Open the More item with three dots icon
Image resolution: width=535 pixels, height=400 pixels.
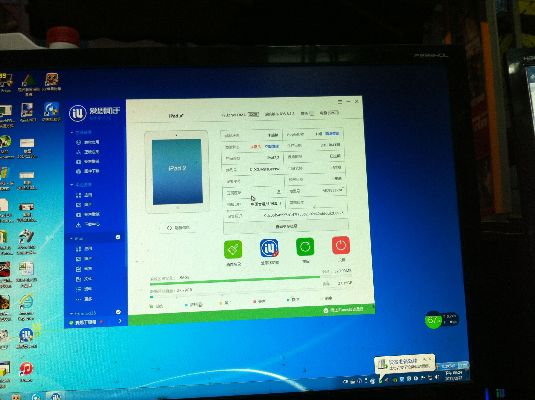[x=84, y=299]
